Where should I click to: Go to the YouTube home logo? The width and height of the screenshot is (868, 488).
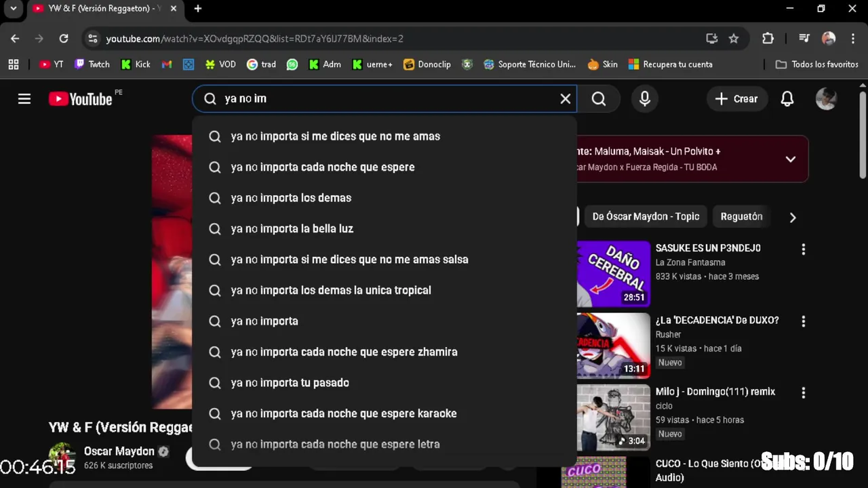click(x=81, y=99)
